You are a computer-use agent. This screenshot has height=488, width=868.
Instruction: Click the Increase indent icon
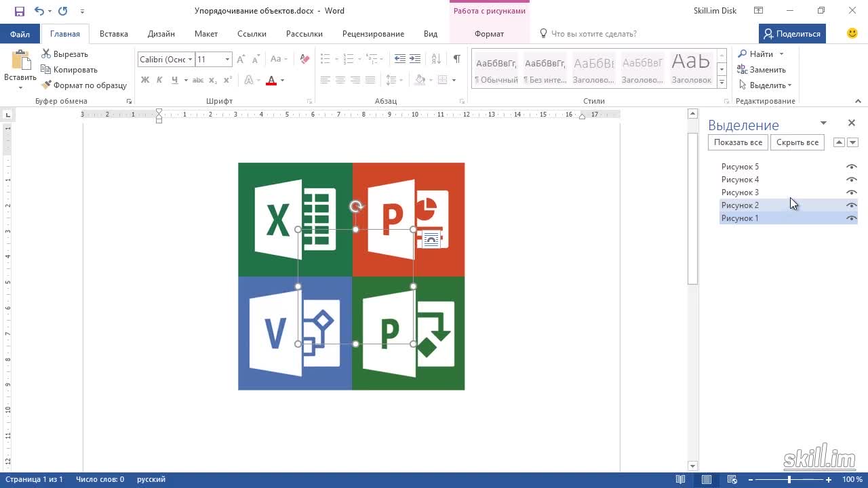(x=415, y=59)
